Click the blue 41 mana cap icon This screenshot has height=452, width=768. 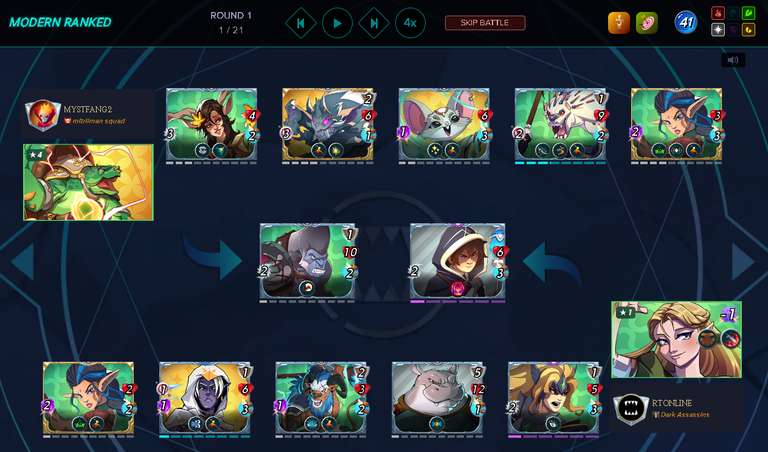686,23
